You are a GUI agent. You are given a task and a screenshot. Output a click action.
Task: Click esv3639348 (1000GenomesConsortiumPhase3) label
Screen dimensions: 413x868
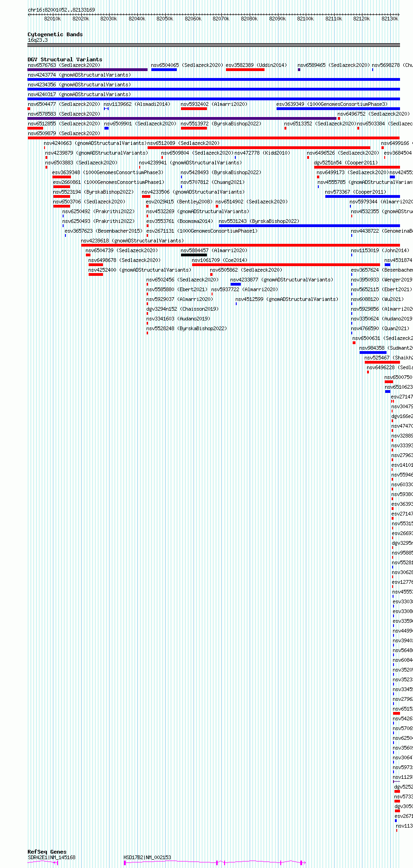point(108,172)
